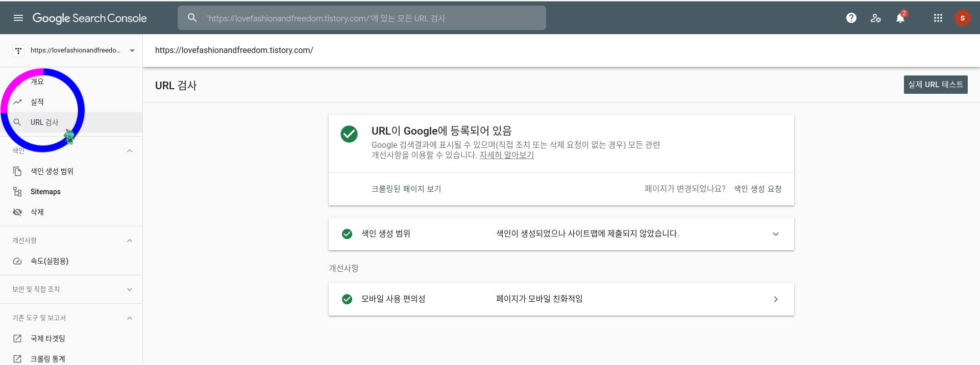Expand the 보안 및 직접 조치 section

coord(130,290)
